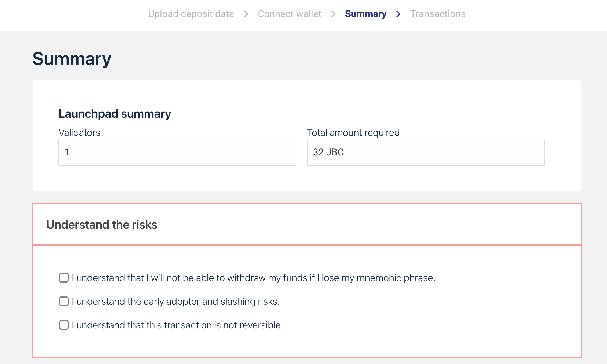The height and width of the screenshot is (364, 607).
Task: Click chevron after Upload deposit data
Action: [x=246, y=14]
